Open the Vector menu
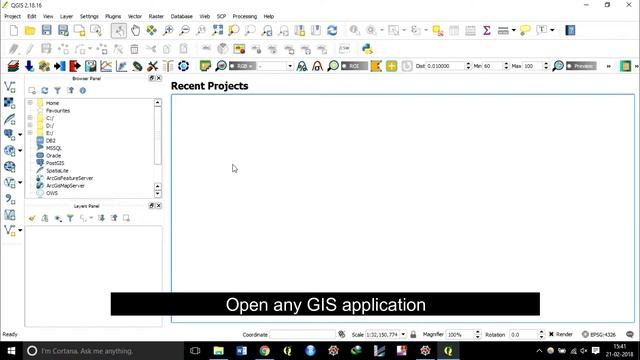This screenshot has height=360, width=640. (135, 16)
